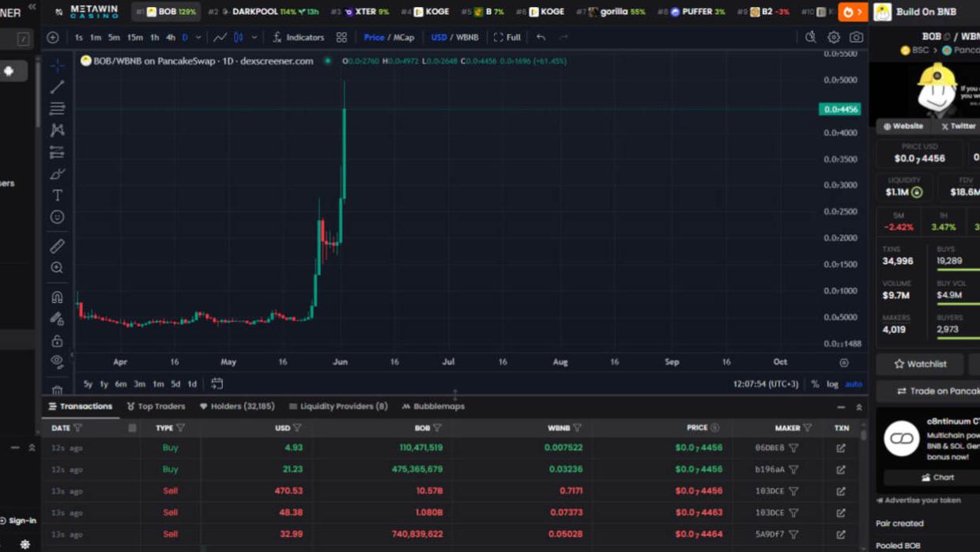Open the layout grid selector
Image resolution: width=980 pixels, height=552 pixels.
point(341,37)
